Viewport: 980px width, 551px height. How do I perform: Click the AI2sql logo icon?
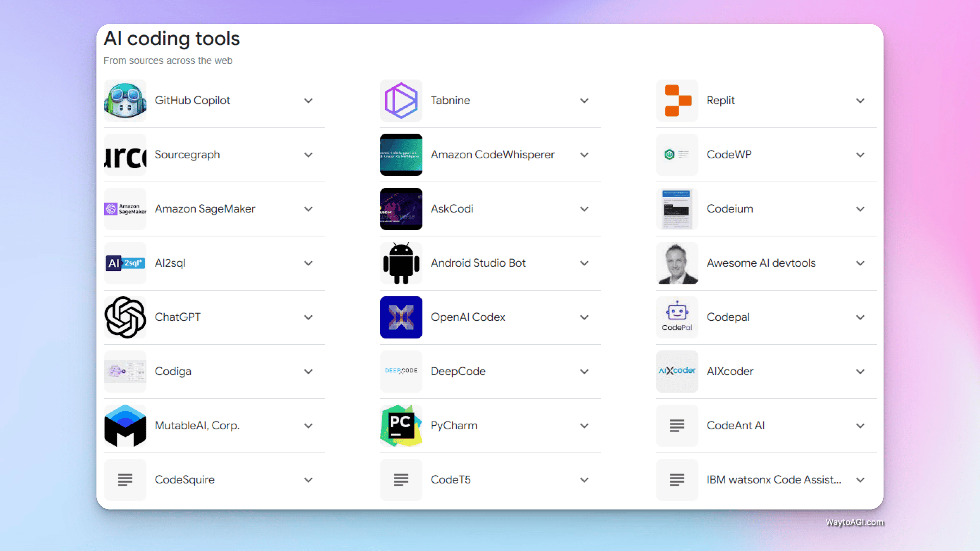(x=125, y=263)
